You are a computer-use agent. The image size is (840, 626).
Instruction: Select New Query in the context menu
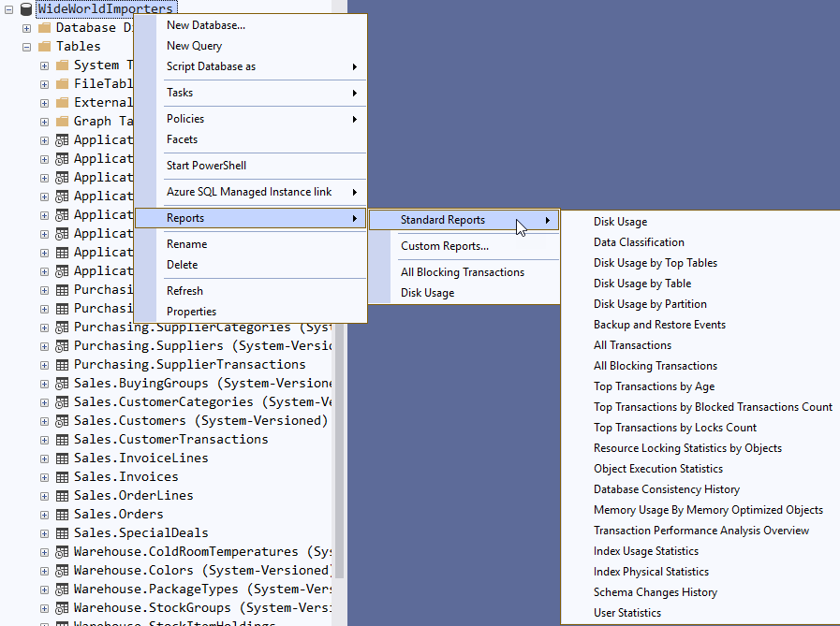(x=251, y=46)
